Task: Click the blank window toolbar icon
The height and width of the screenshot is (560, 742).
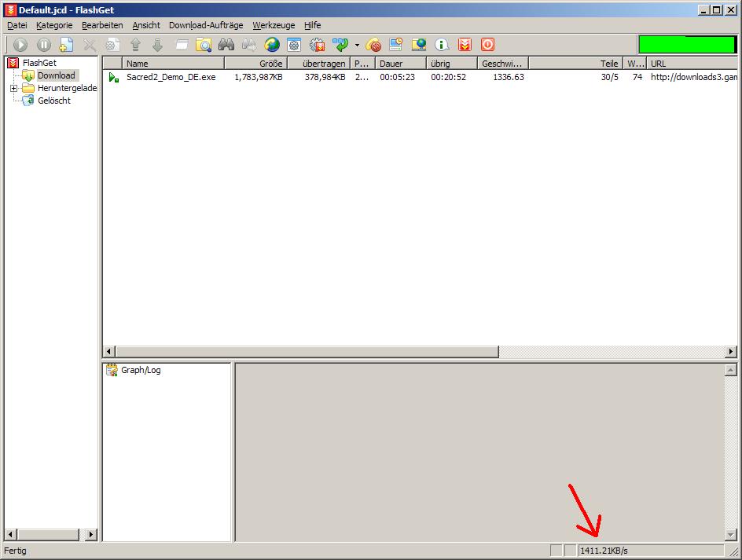Action: tap(182, 45)
